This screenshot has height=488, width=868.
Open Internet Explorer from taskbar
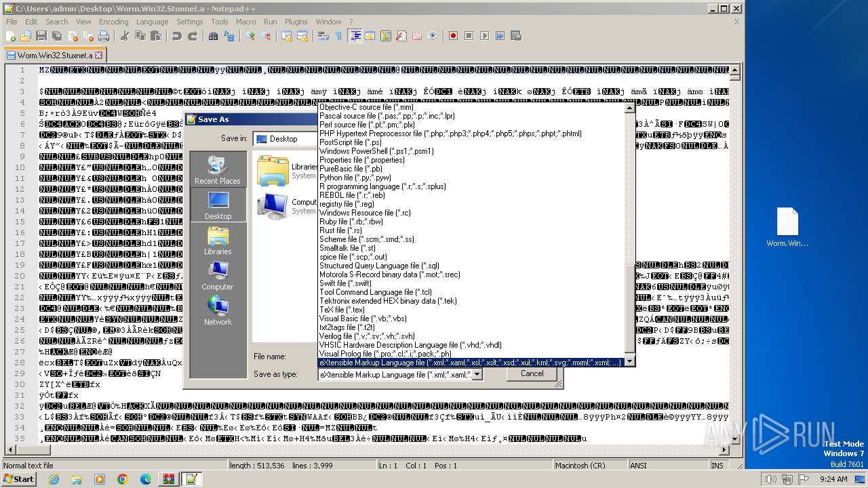coord(54,479)
